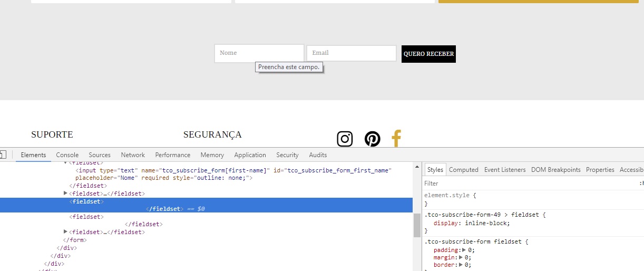
Task: Open the Facebook social icon
Action: [x=396, y=139]
